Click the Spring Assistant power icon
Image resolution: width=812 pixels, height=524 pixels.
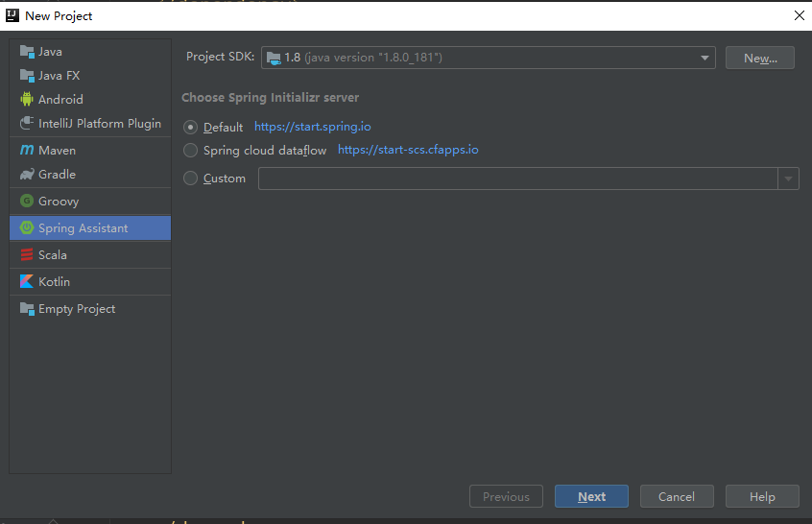point(27,227)
